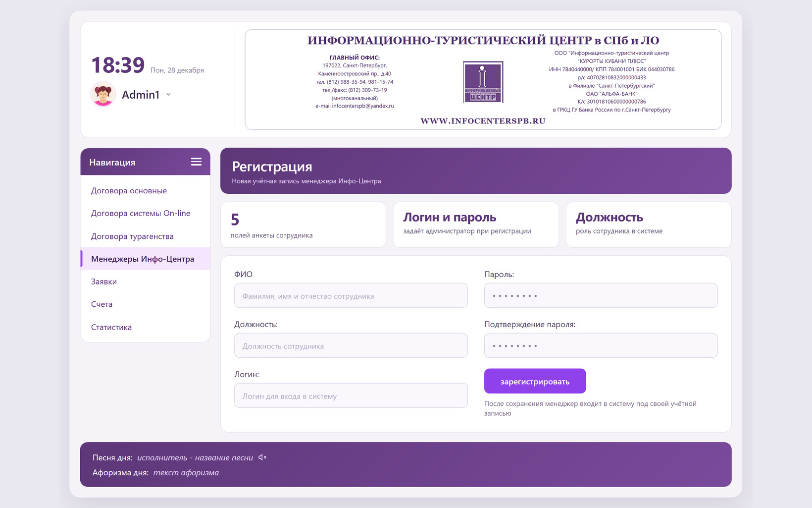Toggle the navigation hamburger menu
The width and height of the screenshot is (812, 508).
196,162
